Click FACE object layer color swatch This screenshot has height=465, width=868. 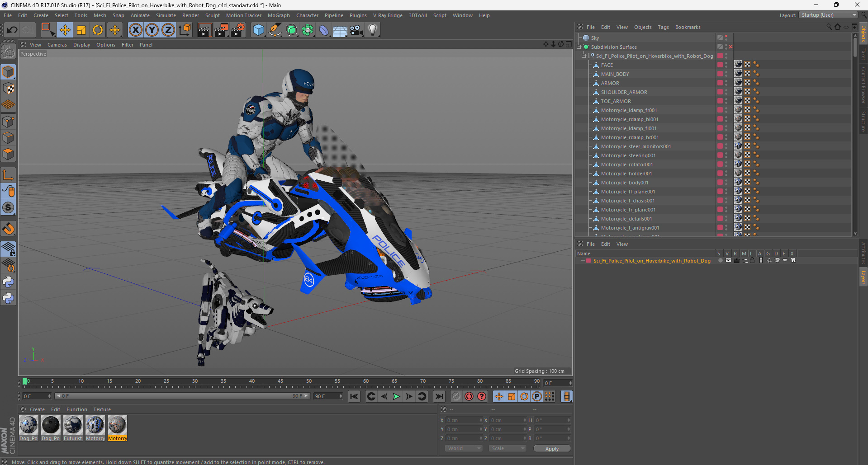click(720, 65)
